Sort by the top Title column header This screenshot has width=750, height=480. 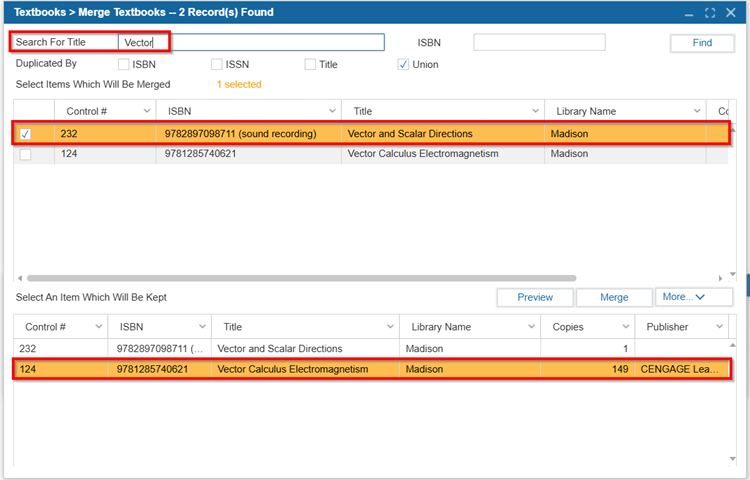tap(363, 111)
